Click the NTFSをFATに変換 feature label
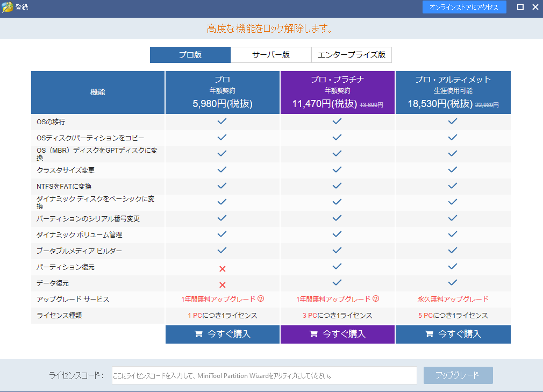The image size is (543, 392). point(64,186)
